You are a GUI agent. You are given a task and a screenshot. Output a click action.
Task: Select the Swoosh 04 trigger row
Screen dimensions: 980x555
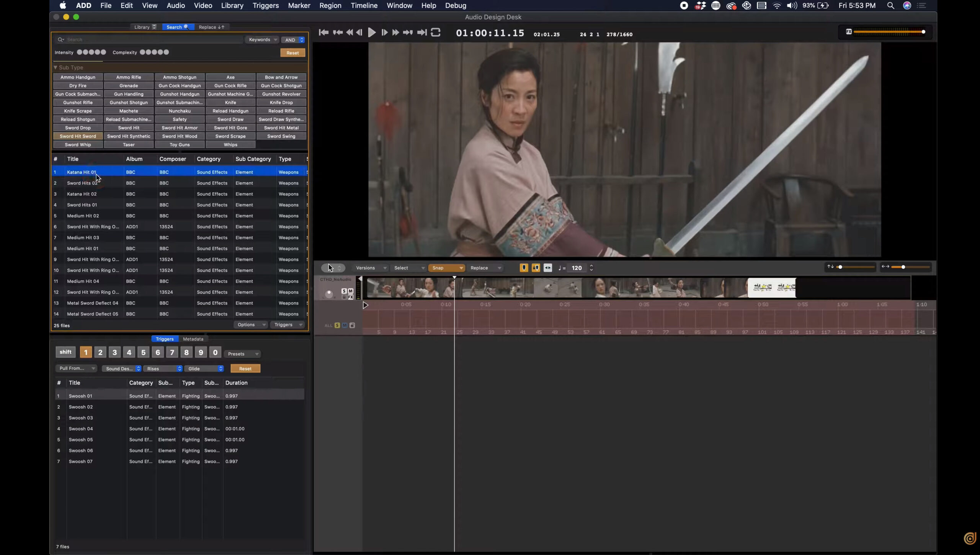180,429
